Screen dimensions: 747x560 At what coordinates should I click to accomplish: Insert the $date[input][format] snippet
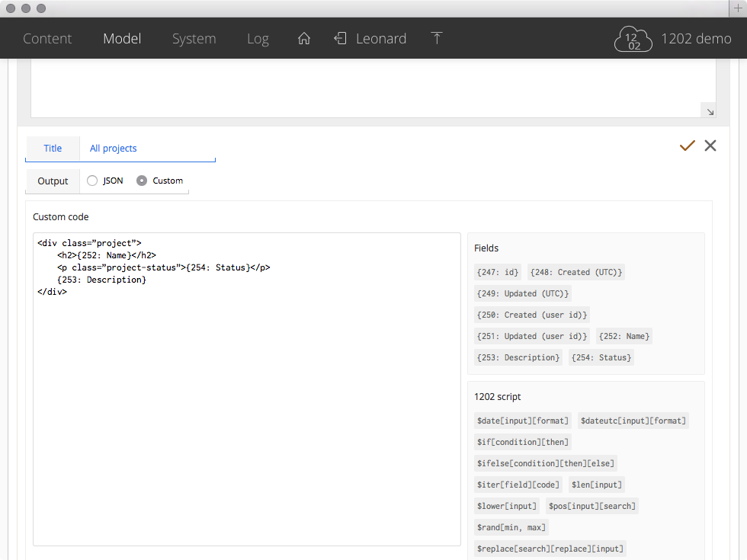pos(522,421)
